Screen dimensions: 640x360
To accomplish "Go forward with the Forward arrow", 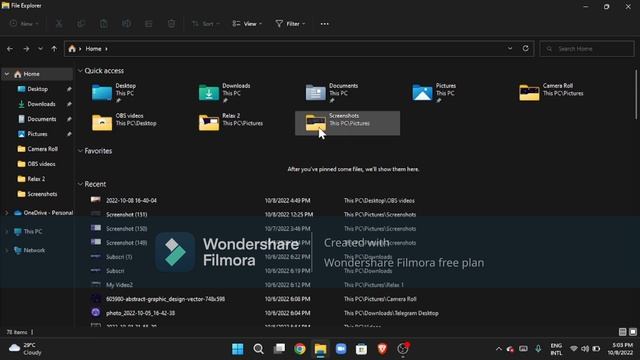I will tap(26, 49).
